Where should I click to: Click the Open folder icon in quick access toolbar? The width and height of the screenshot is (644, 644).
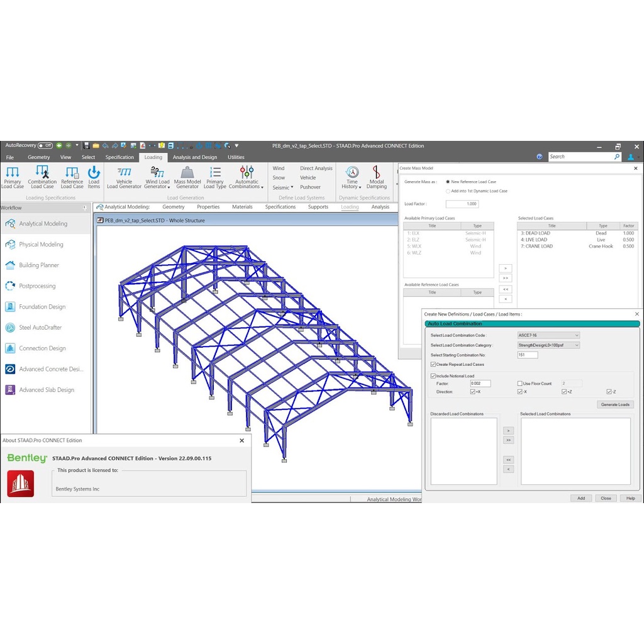96,145
